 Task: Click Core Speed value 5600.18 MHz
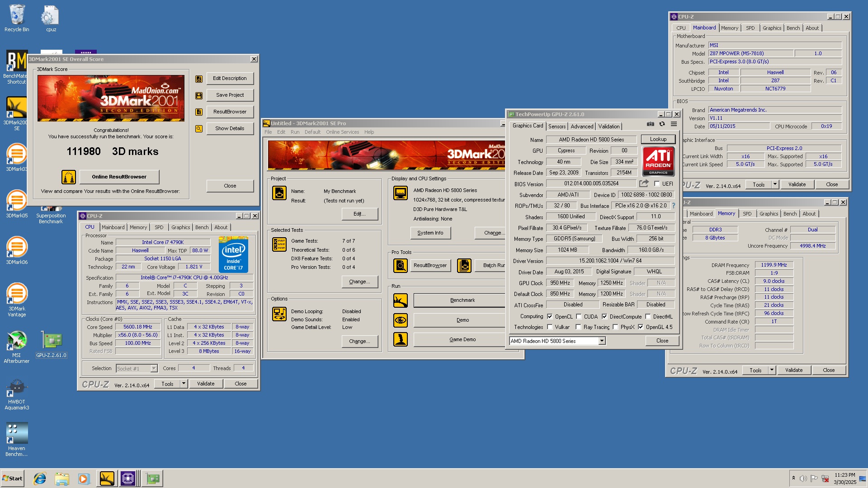138,327
